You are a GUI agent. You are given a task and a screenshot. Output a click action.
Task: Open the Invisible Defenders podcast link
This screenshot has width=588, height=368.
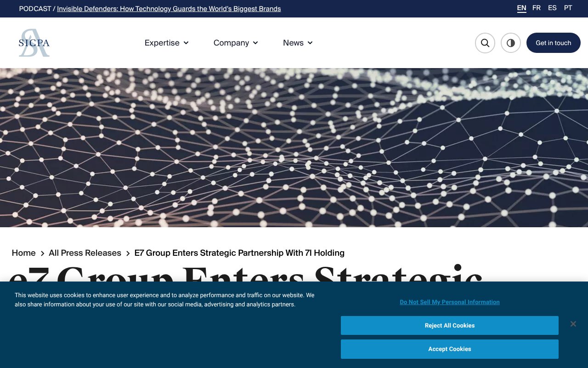click(x=169, y=9)
